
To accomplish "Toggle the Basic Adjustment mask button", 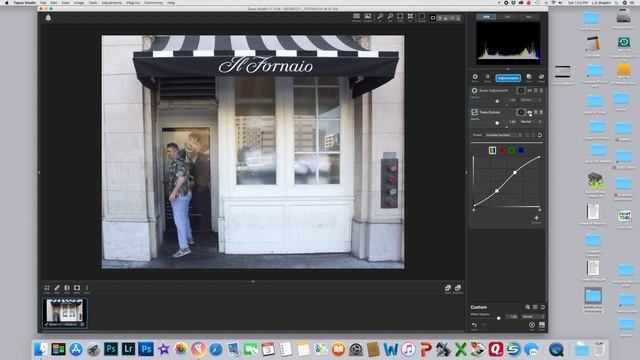I will pos(521,91).
